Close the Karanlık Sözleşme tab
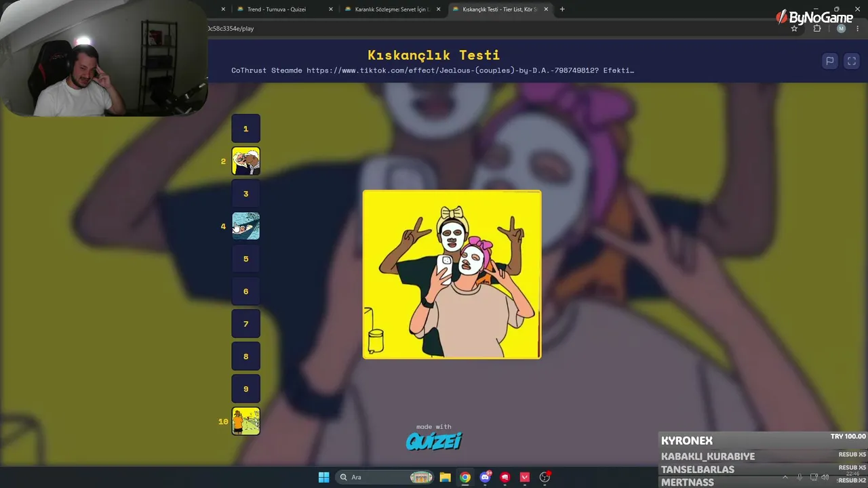868x488 pixels. click(438, 9)
